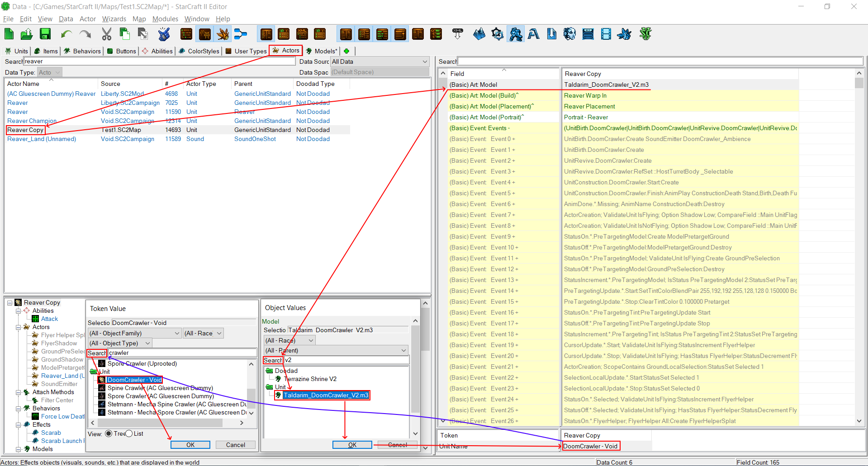The image size is (868, 466).
Task: Open the Wizards menu
Action: 114,19
